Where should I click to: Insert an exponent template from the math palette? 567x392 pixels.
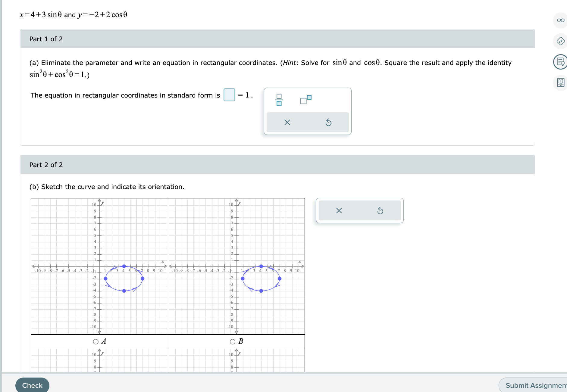306,100
